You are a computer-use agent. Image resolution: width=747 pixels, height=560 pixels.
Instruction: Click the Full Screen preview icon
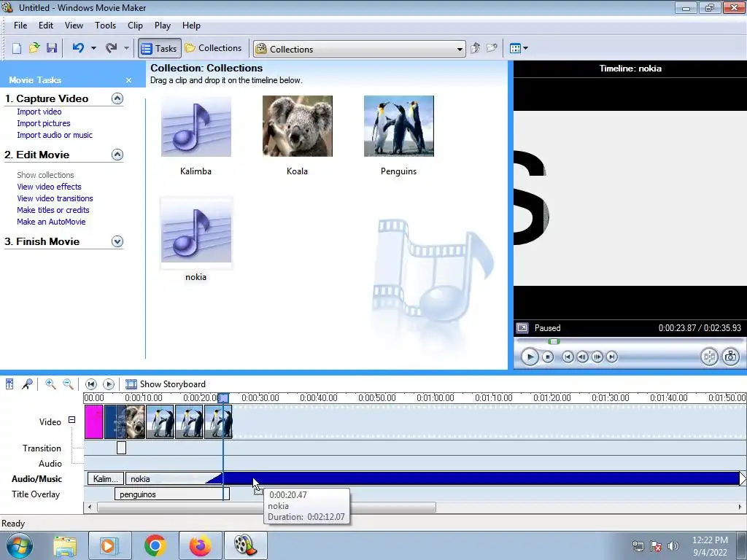(x=522, y=328)
